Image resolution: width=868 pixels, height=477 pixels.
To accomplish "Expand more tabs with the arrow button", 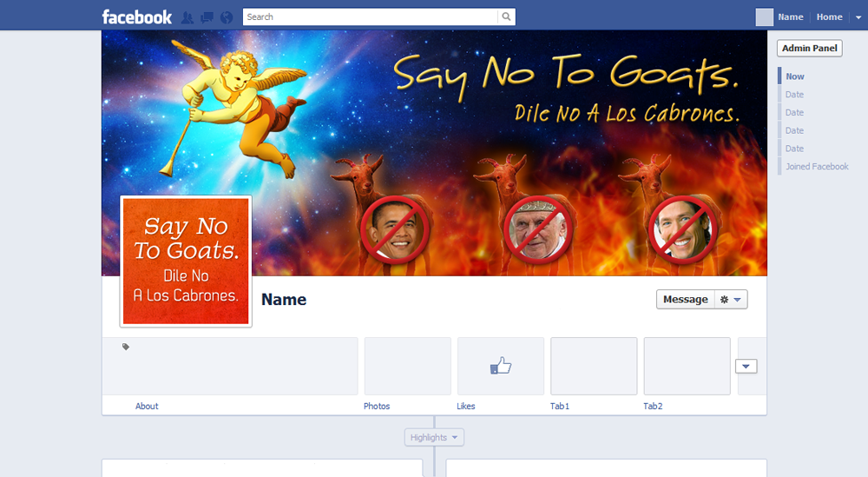I will (x=746, y=366).
